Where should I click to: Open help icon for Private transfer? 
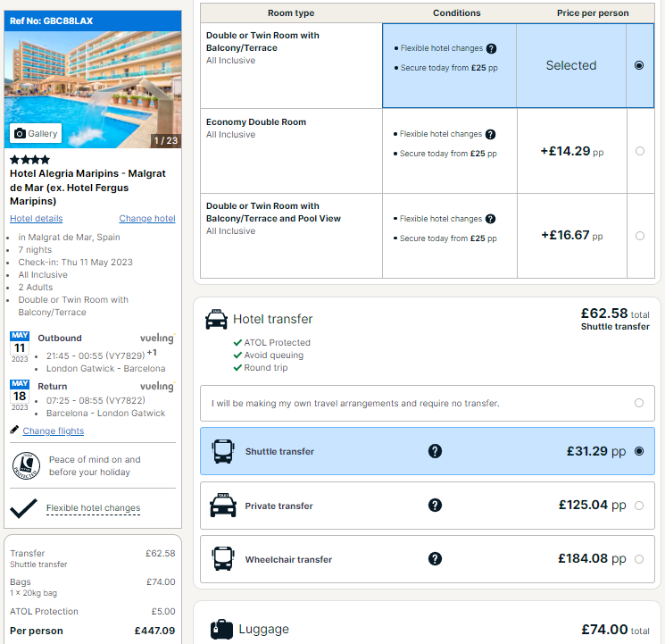click(435, 505)
